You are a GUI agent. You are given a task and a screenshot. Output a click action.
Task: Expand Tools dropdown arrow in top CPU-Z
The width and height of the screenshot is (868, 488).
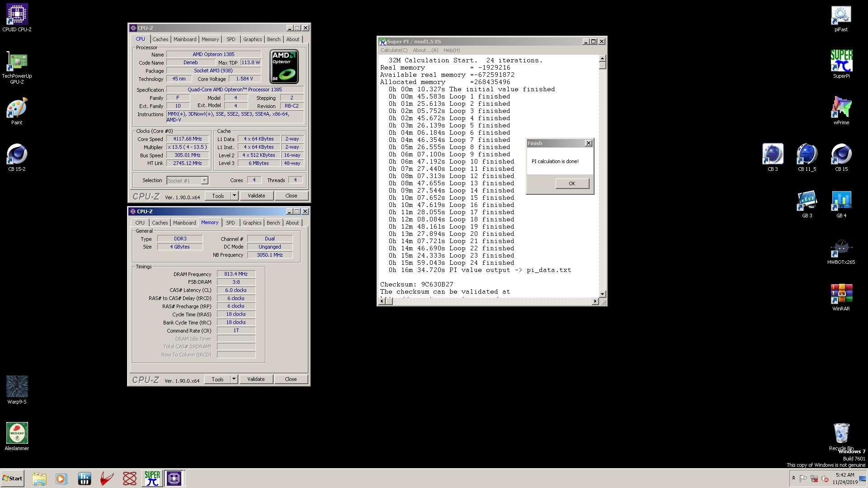[x=234, y=196]
